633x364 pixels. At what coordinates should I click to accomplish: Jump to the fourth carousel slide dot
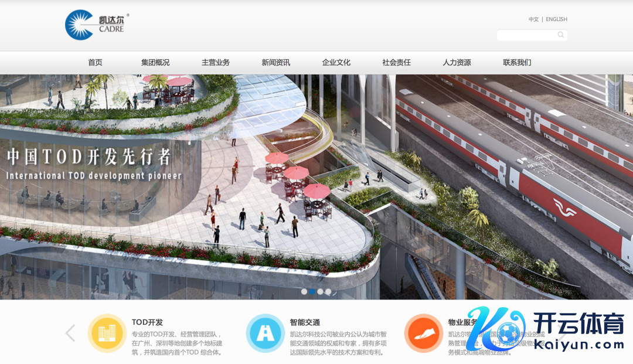coord(328,291)
